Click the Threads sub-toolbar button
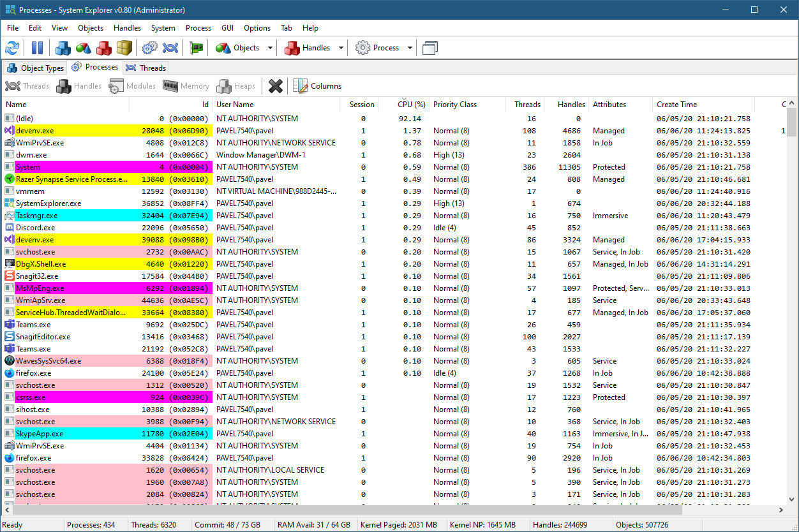This screenshot has height=532, width=799. click(x=27, y=86)
